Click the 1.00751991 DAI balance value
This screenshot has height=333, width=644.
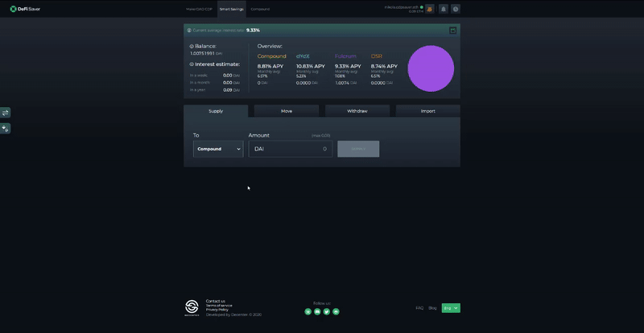[x=206, y=53]
